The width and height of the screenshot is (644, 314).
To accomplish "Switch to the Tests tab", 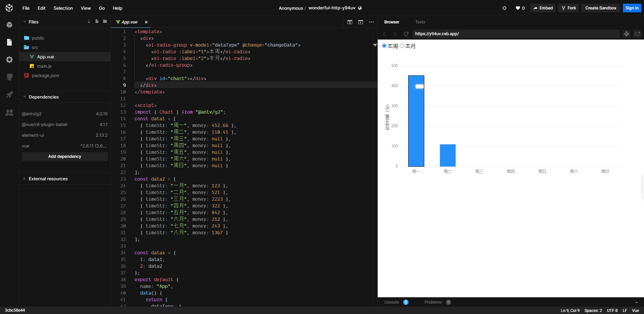I will point(420,22).
